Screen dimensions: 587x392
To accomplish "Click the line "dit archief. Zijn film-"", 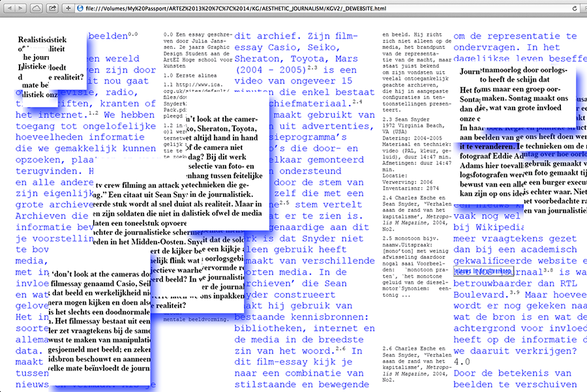I will coord(296,36).
